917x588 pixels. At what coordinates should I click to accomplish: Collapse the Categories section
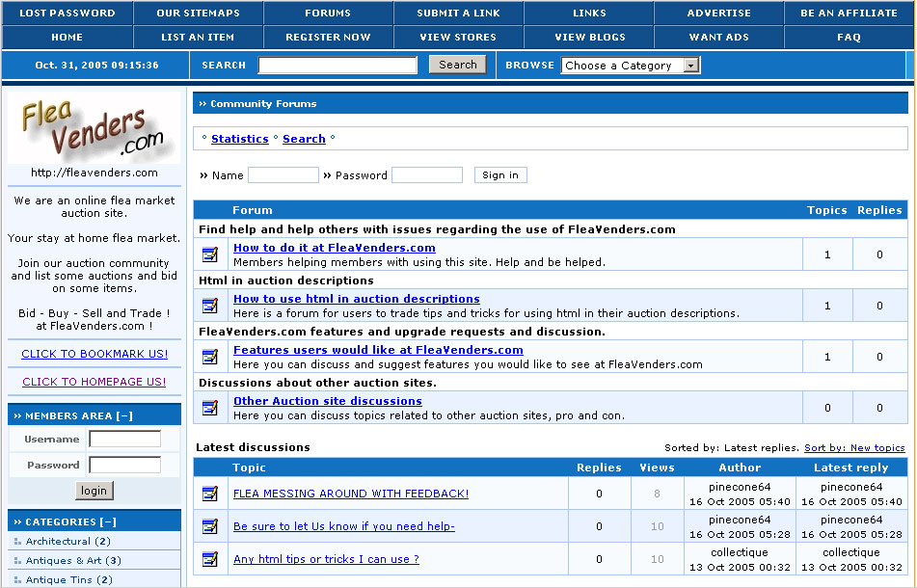(108, 521)
